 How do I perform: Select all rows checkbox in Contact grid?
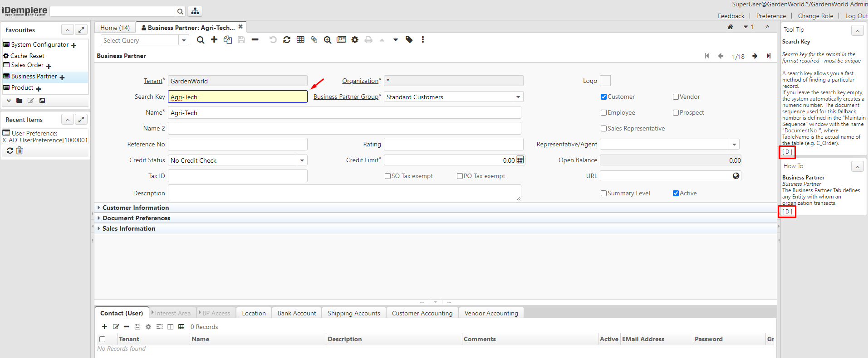pyautogui.click(x=102, y=339)
